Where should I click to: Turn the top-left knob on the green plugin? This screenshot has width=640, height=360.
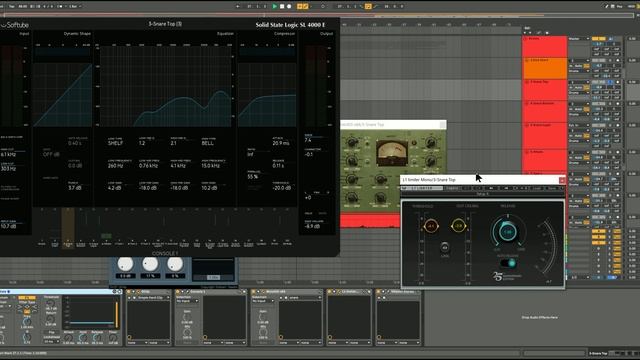(x=351, y=142)
